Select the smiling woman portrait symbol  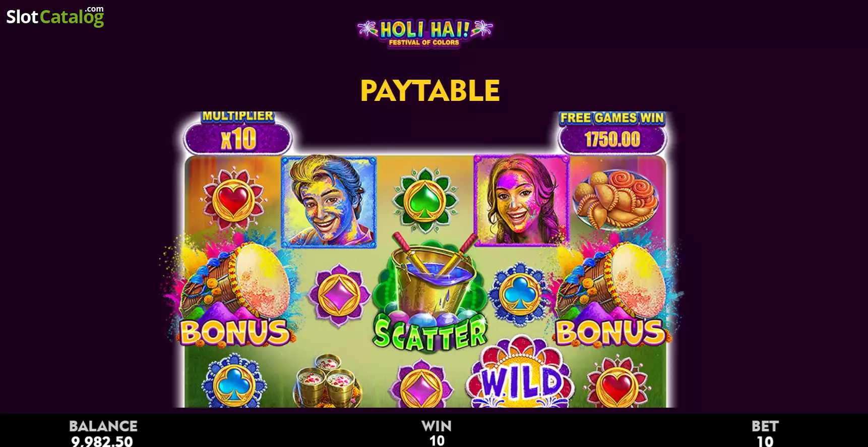(522, 200)
